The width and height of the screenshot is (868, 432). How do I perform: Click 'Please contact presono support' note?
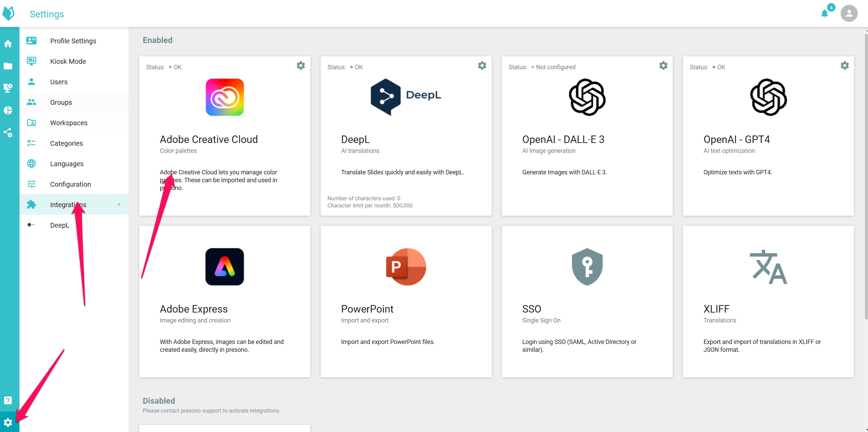(211, 411)
